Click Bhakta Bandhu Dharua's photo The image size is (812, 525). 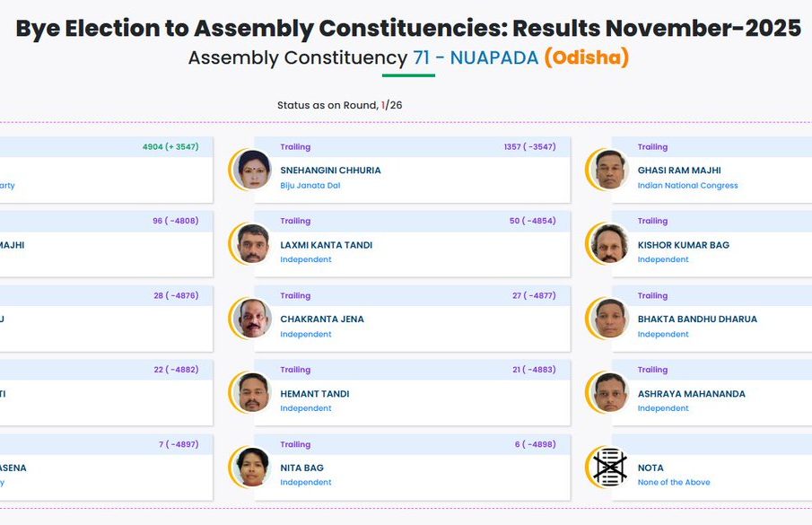tap(611, 319)
